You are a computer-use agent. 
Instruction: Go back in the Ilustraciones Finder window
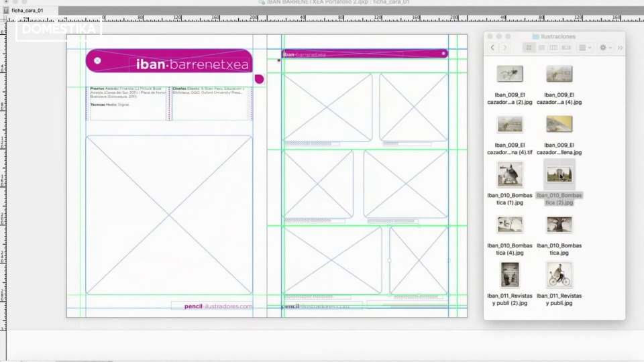492,48
